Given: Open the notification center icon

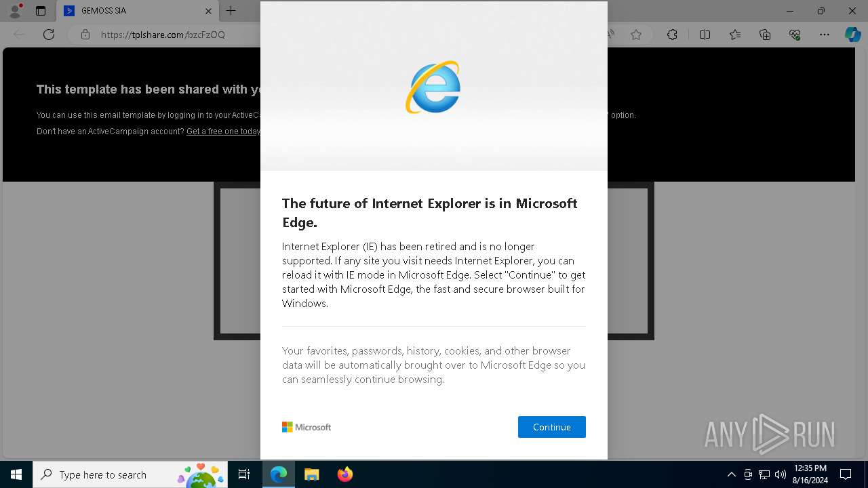Looking at the screenshot, I should pyautogui.click(x=846, y=474).
